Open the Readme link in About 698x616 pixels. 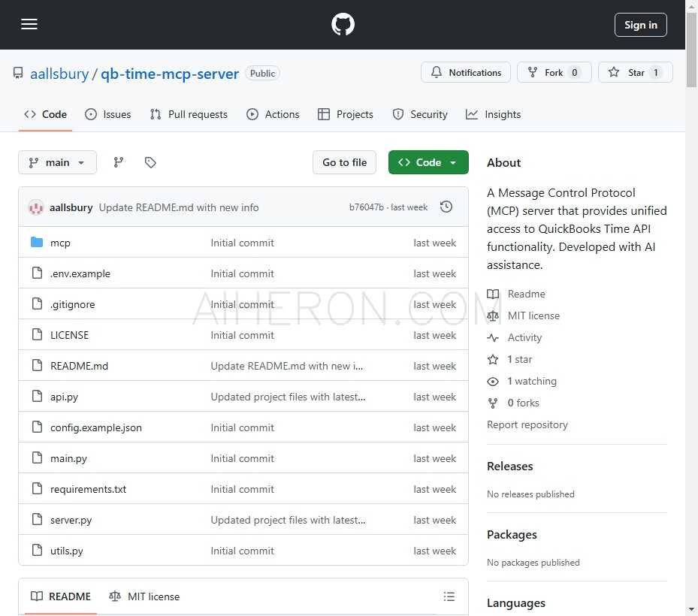pos(526,294)
